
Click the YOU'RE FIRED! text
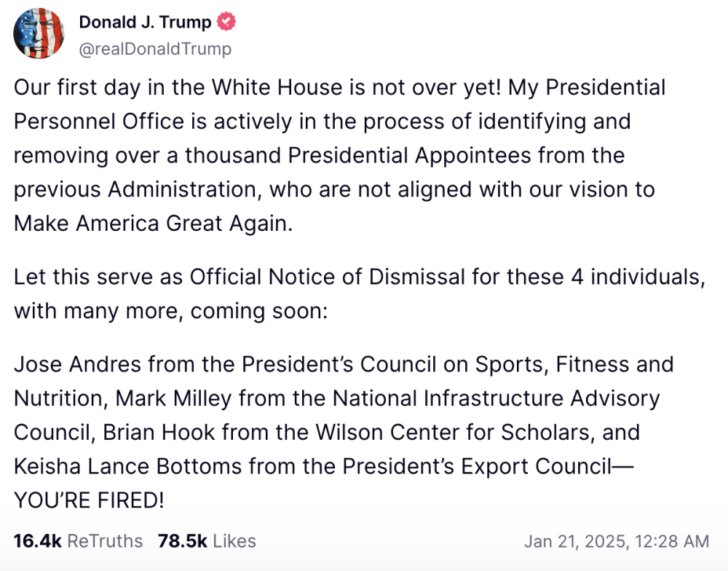click(89, 500)
